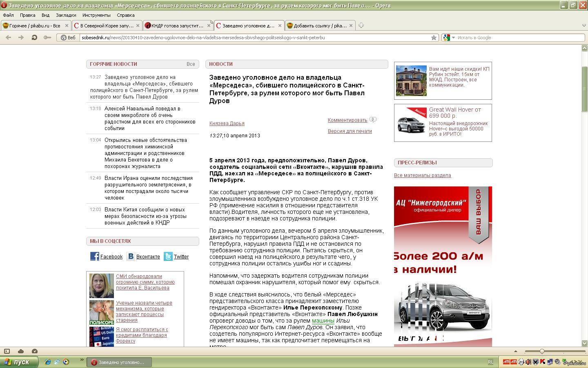The image size is (588, 368).
Task: Open the Google search engine selector
Action: 449,38
